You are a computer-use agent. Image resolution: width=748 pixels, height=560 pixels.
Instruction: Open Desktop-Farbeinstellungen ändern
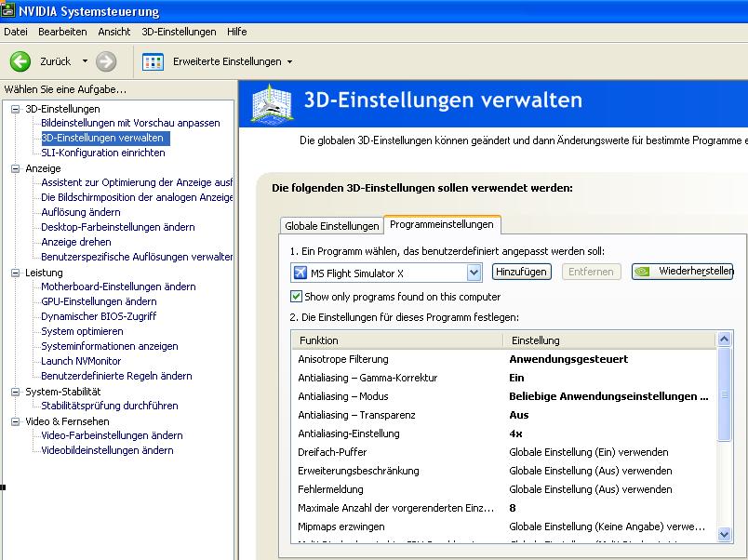coord(118,227)
